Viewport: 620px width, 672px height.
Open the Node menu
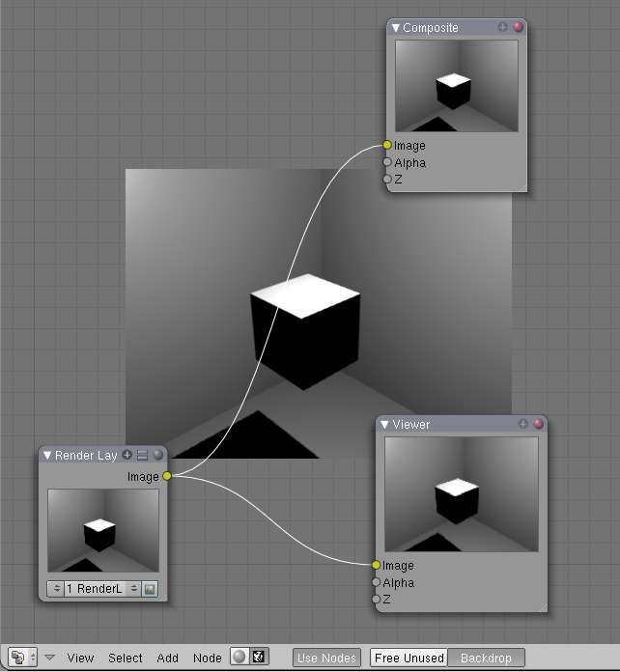click(x=207, y=658)
